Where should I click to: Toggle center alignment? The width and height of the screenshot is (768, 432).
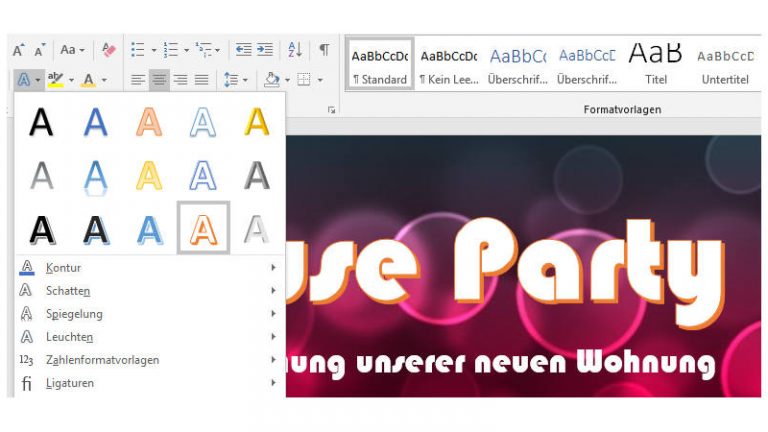pyautogui.click(x=159, y=80)
